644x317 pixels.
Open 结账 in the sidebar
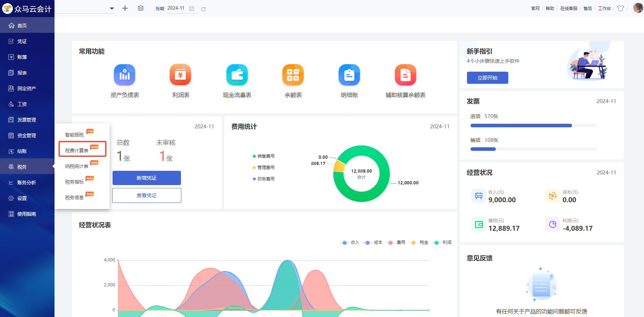point(27,151)
